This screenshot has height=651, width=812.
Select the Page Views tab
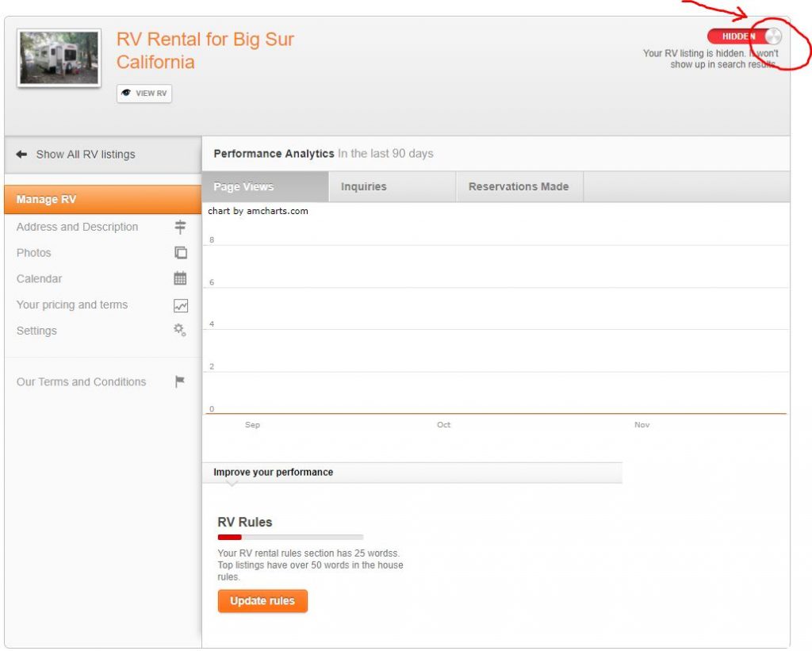(x=243, y=187)
